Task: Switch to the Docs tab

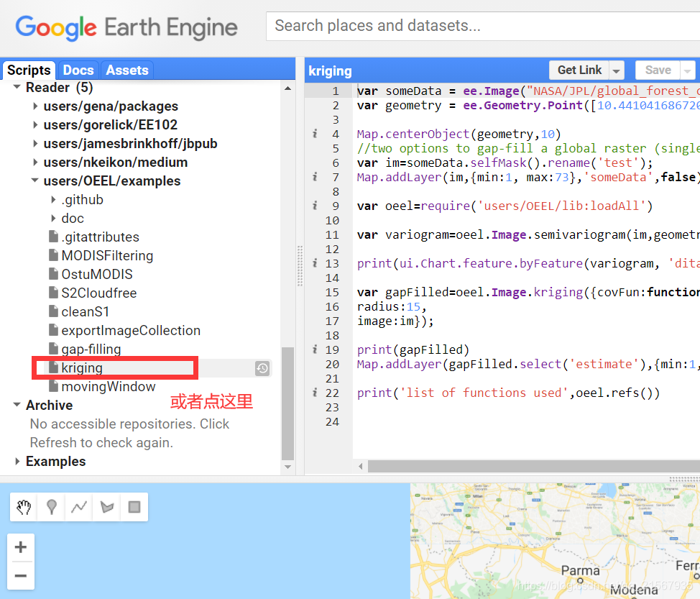Action: tap(78, 70)
